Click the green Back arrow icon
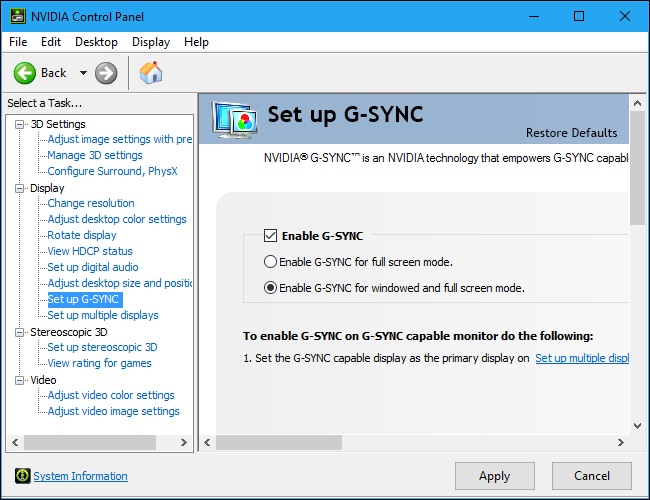 tap(25, 73)
